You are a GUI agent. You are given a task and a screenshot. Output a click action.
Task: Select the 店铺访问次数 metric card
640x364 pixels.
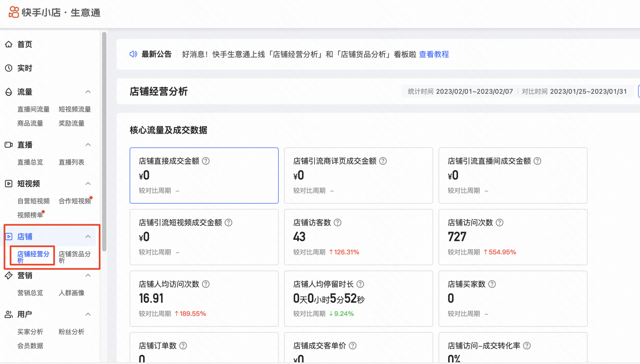pos(513,237)
